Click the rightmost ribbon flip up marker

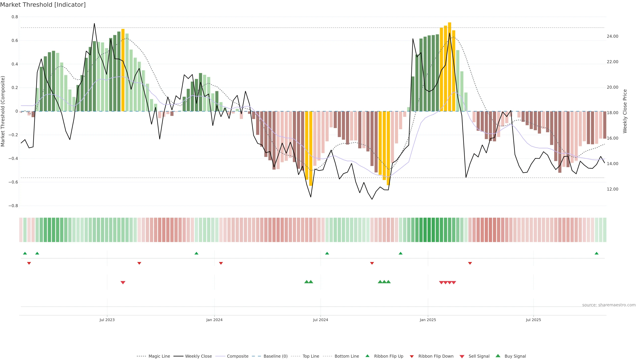pyautogui.click(x=597, y=253)
